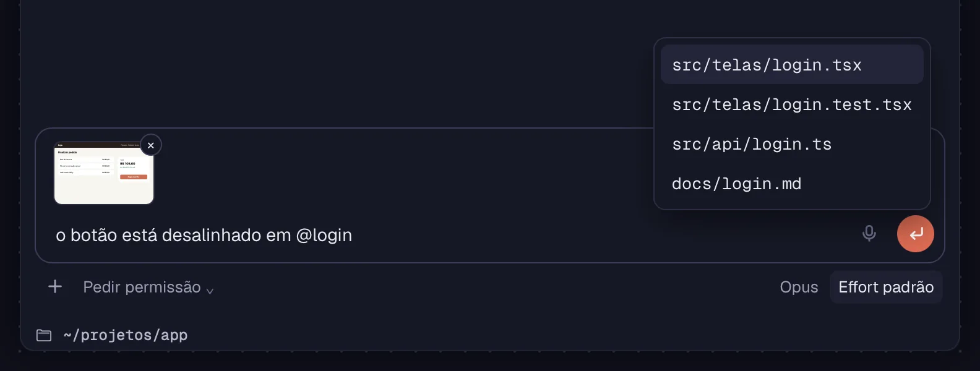Viewport: 980px width, 371px height.
Task: Change the Effort padrão setting
Action: 886,287
